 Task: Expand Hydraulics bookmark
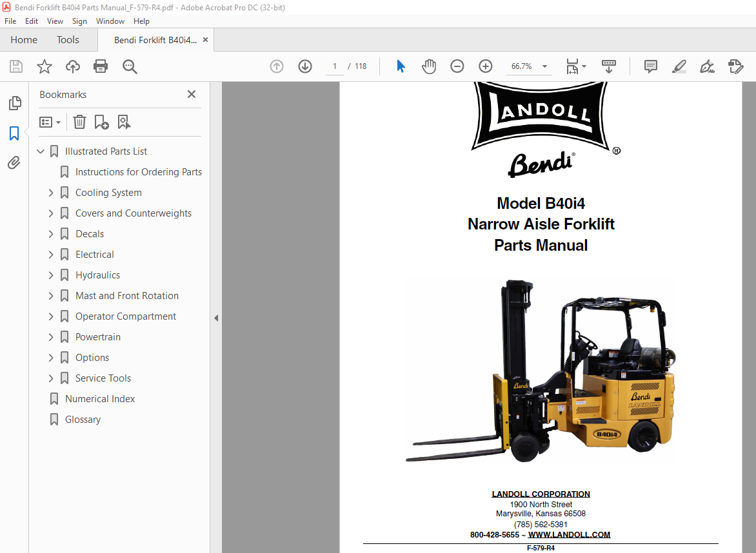[x=50, y=275]
